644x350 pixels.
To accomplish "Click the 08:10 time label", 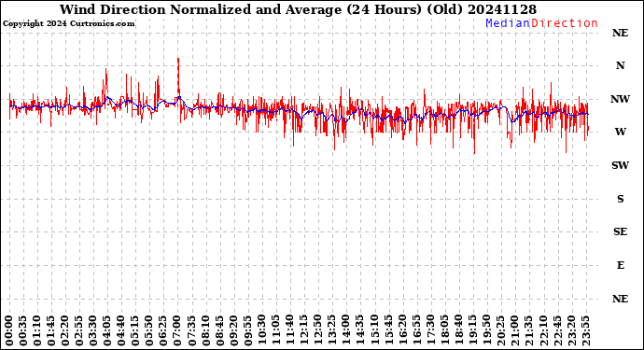I will coord(205,331).
